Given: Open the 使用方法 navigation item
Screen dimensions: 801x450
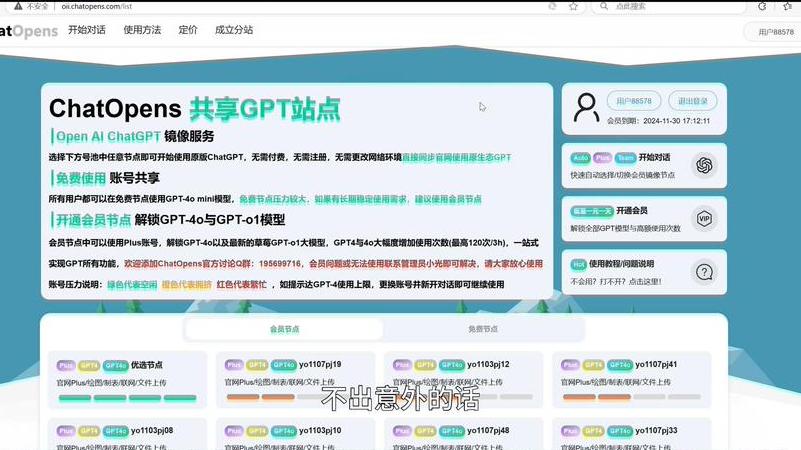Looking at the screenshot, I should (x=142, y=30).
